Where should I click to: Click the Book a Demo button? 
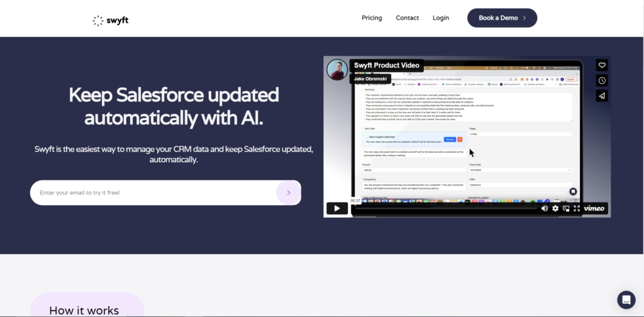(x=502, y=18)
